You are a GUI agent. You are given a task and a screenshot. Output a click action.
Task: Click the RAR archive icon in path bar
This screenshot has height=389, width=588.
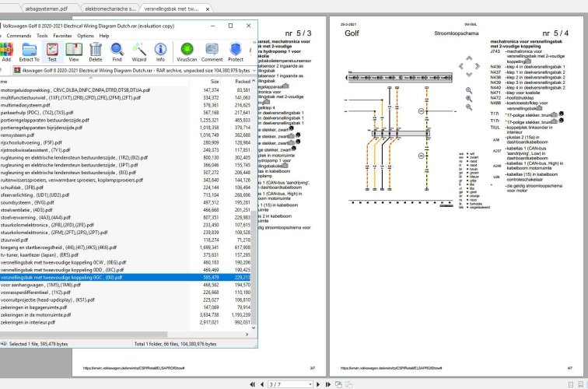click(17, 70)
